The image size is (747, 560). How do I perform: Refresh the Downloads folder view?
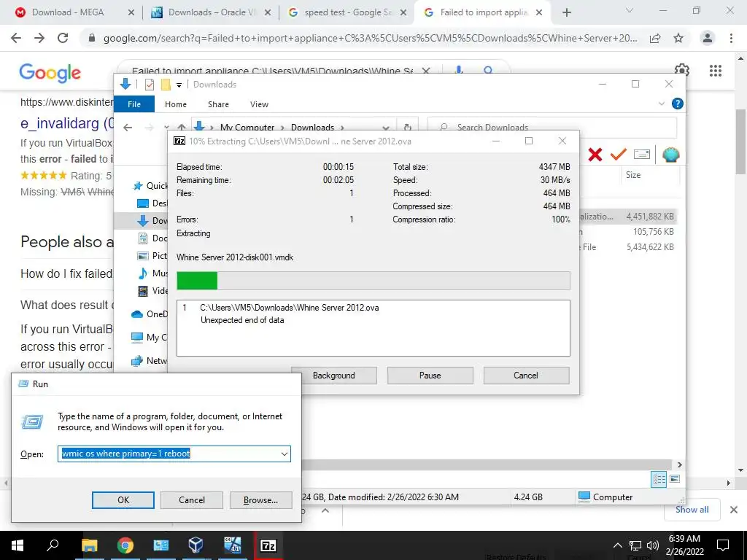(x=407, y=127)
